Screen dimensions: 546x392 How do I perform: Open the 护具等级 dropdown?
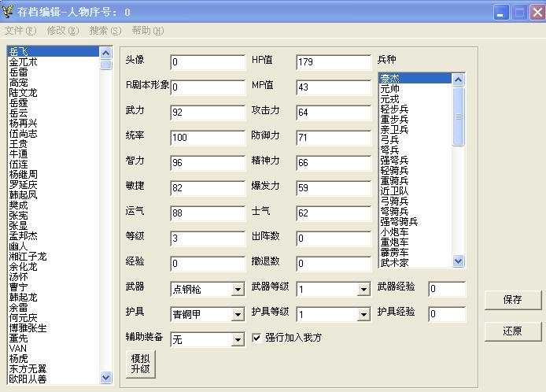[x=363, y=315]
